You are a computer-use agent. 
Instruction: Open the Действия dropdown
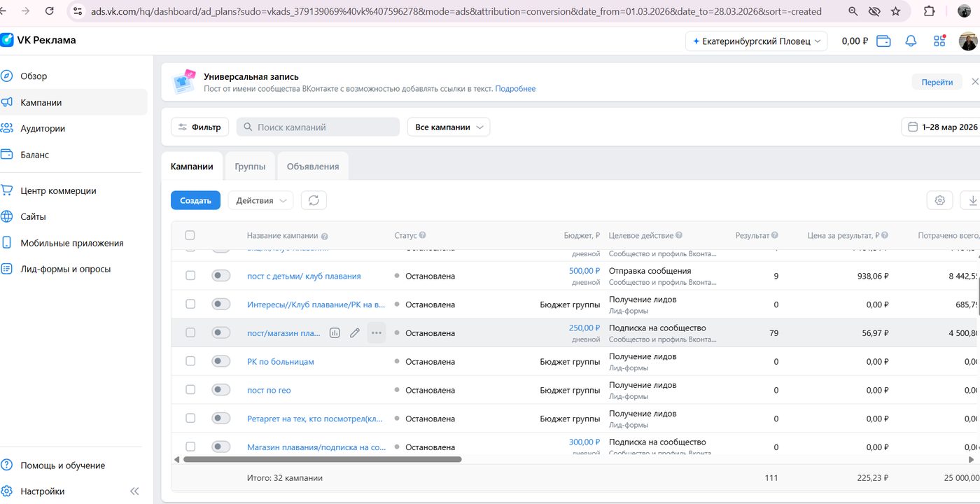click(x=260, y=200)
